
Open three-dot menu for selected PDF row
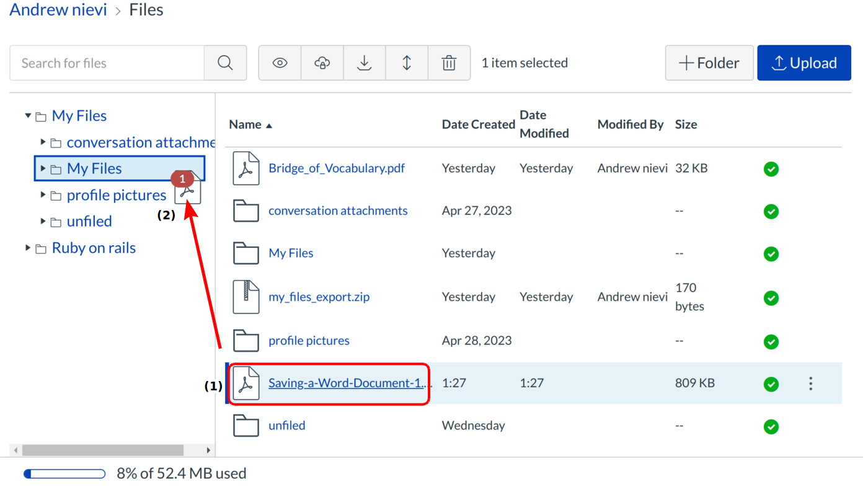[810, 384]
